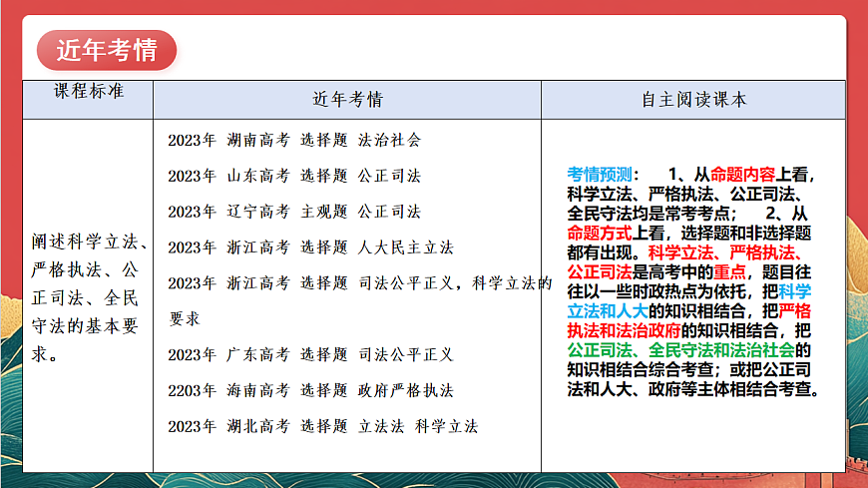Click the wrapped word 要求 in the exam list
The width and height of the screenshot is (868, 488).
185,319
